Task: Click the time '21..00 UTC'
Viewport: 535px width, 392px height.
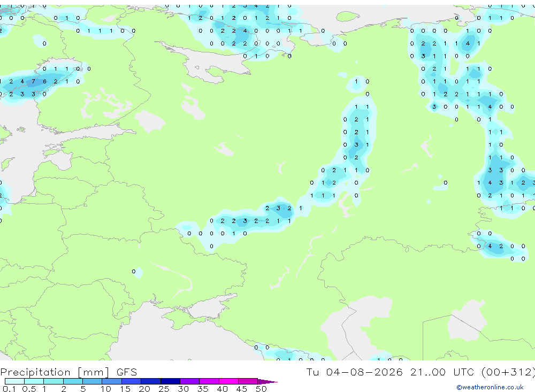Action: pos(442,372)
